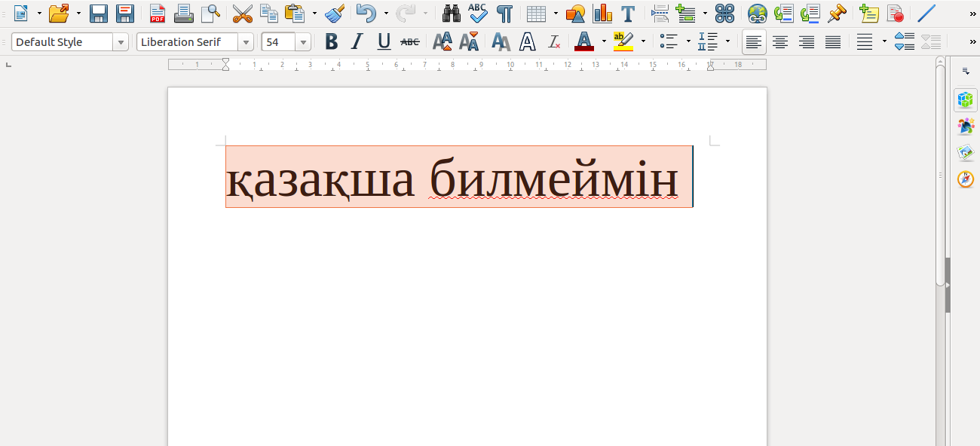Viewport: 980px width, 446px height.
Task: Click the word билмеймін in the document
Action: pos(553,181)
